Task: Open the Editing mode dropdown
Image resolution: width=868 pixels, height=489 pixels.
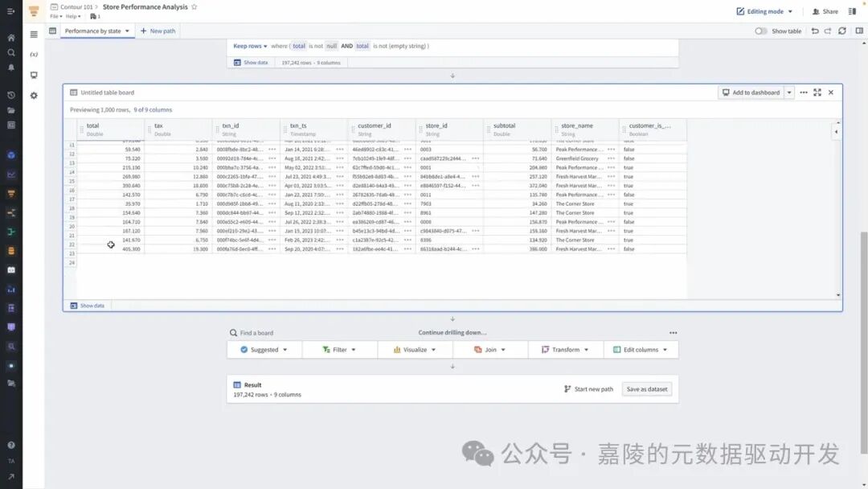Action: pos(764,11)
